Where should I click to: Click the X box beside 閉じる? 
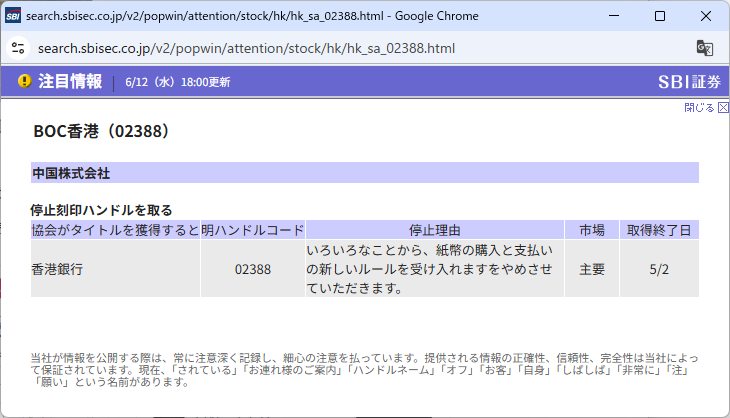723,108
